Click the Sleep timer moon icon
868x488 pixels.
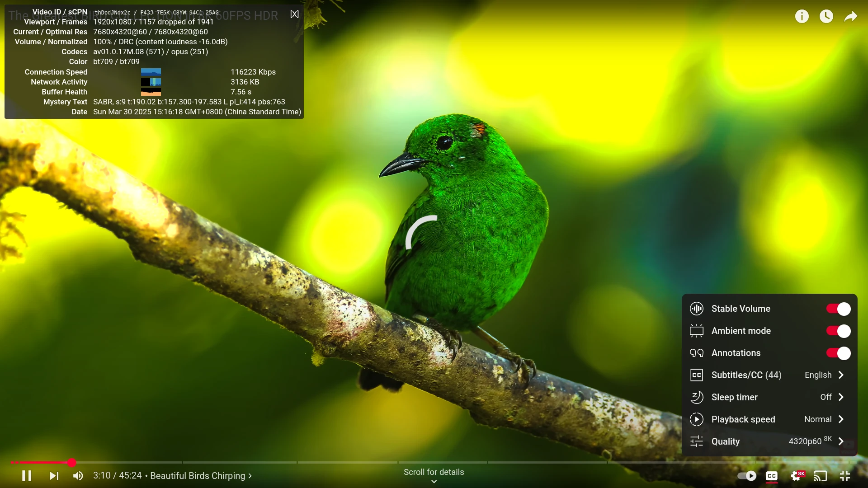(697, 397)
